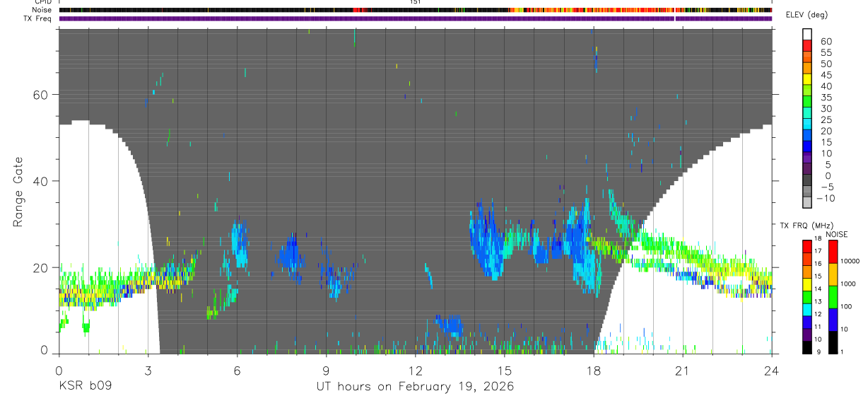Pick the orange segment of the NOISE color bar
This screenshot has height=401, width=868.
coord(834,274)
